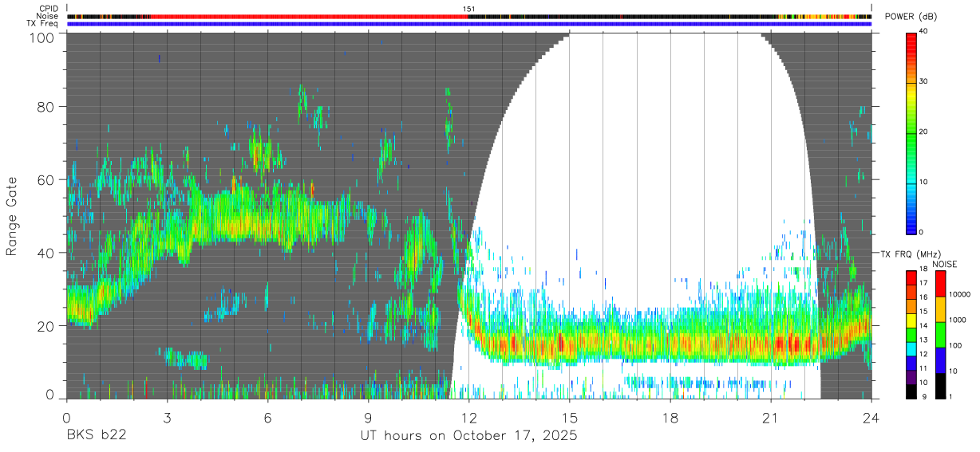
Task: Click the 1 label on NOISE scale
Action: (951, 397)
